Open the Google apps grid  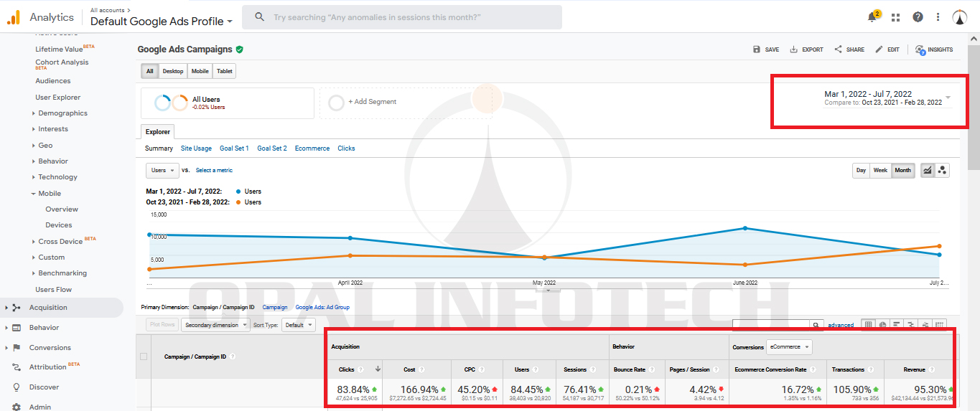tap(896, 17)
